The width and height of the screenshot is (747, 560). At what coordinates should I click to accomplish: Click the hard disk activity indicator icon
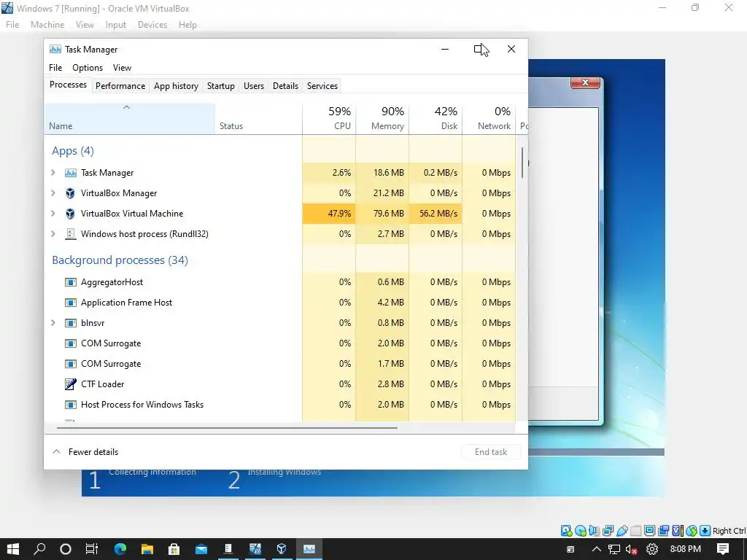click(566, 531)
